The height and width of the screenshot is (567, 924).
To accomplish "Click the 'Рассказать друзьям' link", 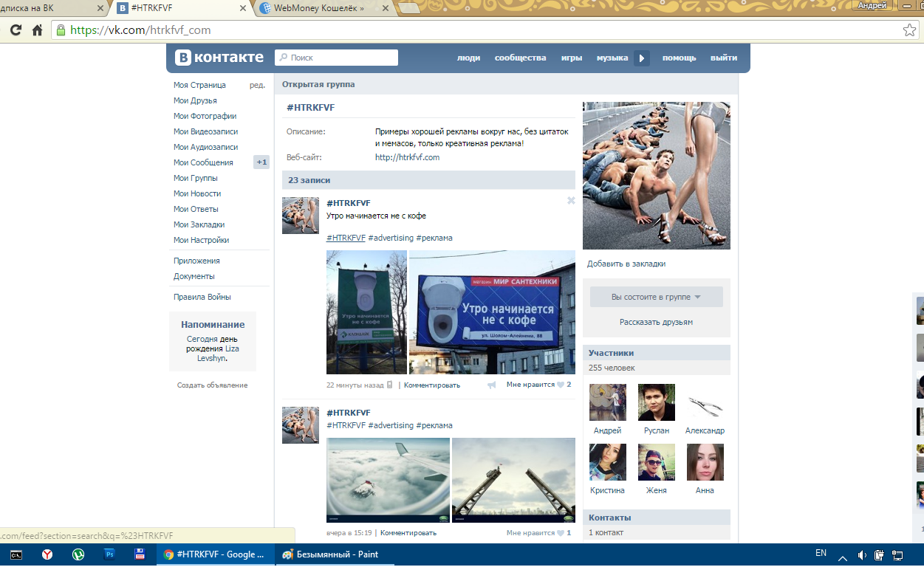I will (656, 322).
